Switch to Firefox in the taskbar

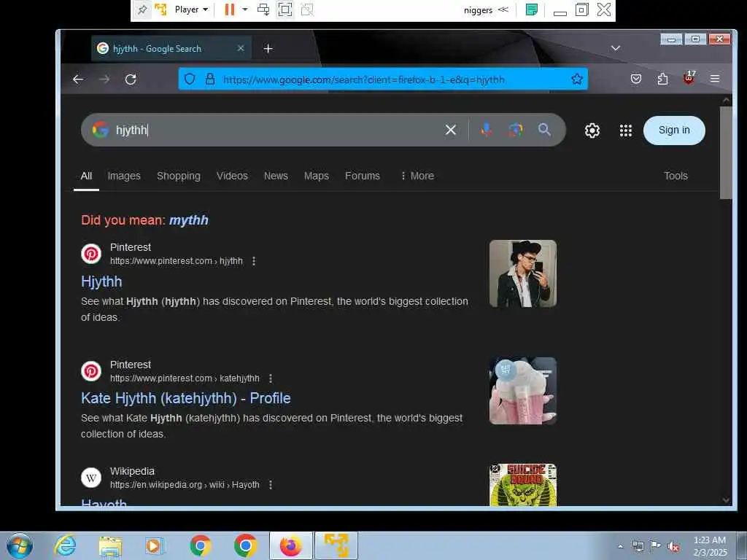[290, 545]
